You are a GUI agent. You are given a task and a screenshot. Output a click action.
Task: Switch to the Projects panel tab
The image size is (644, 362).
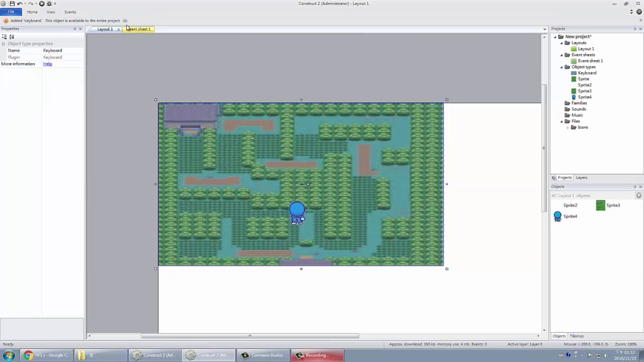(x=562, y=177)
